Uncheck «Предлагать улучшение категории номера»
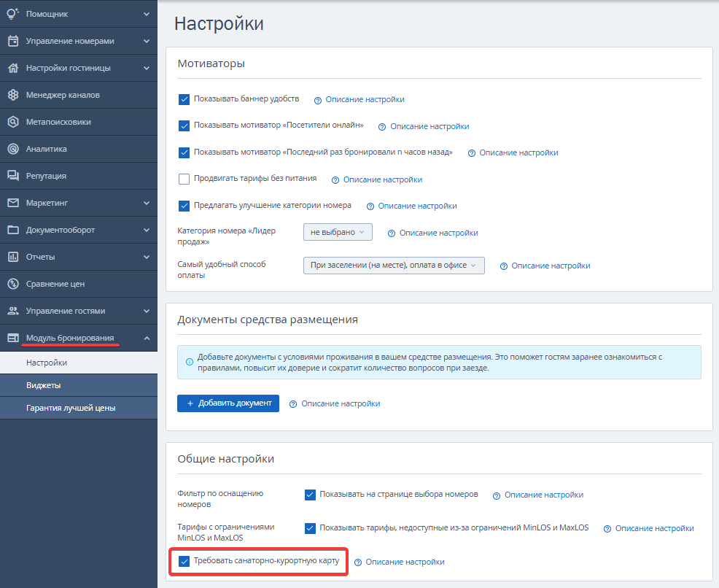The height and width of the screenshot is (588, 719). coord(184,206)
